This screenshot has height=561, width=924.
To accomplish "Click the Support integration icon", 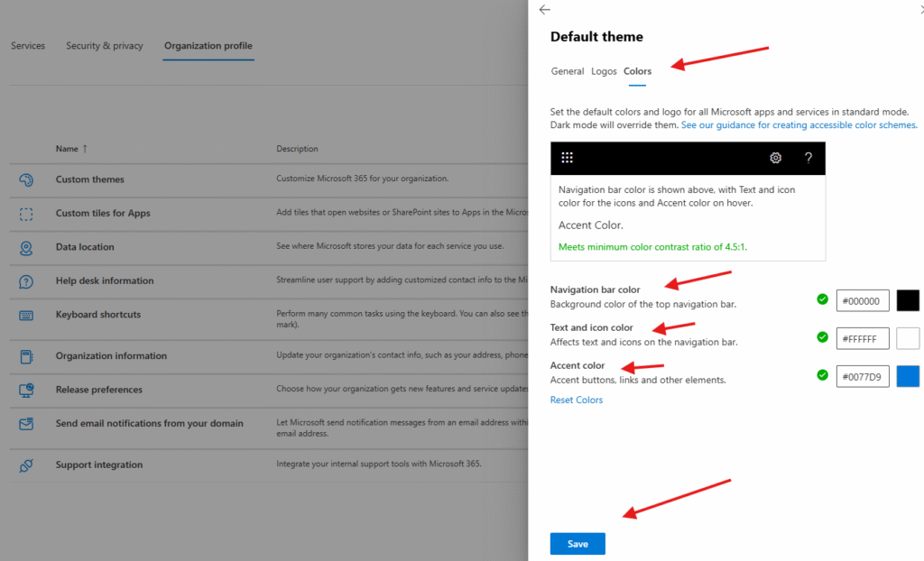I will tap(26, 465).
